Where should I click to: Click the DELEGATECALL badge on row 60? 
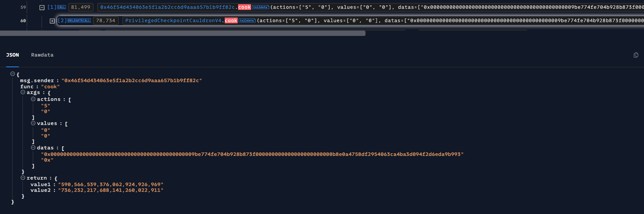coord(79,21)
